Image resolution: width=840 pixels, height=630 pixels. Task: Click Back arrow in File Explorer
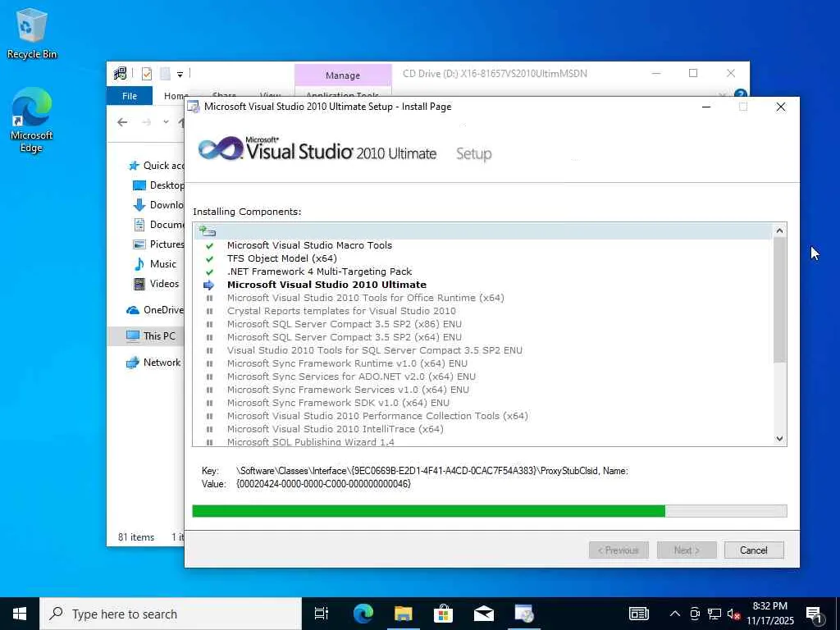coord(122,122)
